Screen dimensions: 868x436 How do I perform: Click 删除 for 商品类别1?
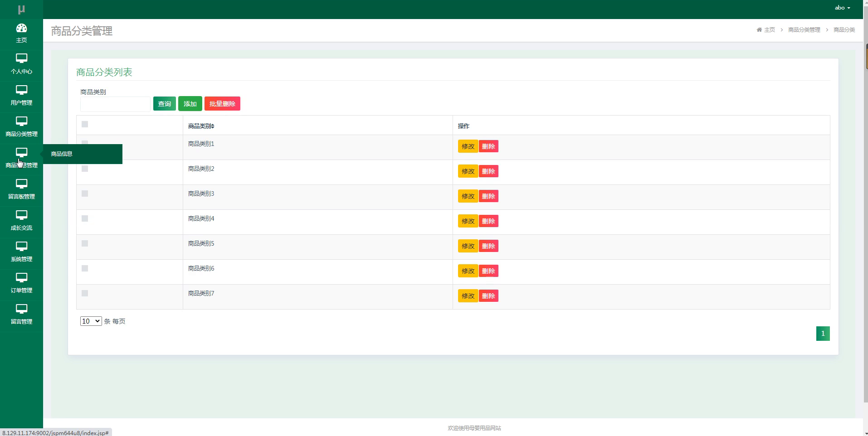click(x=488, y=146)
